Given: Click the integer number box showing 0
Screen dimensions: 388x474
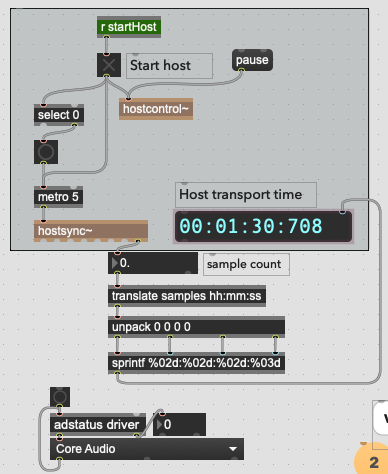Looking at the screenshot, I should tap(179, 424).
